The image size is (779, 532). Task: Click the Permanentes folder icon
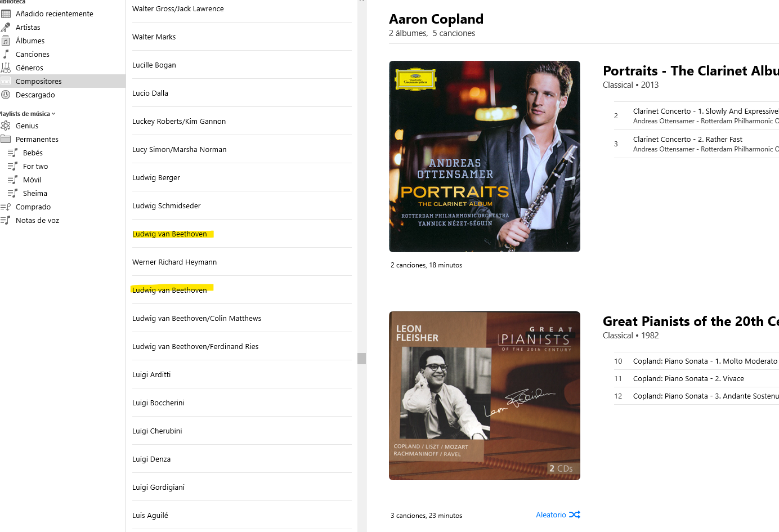click(x=6, y=139)
